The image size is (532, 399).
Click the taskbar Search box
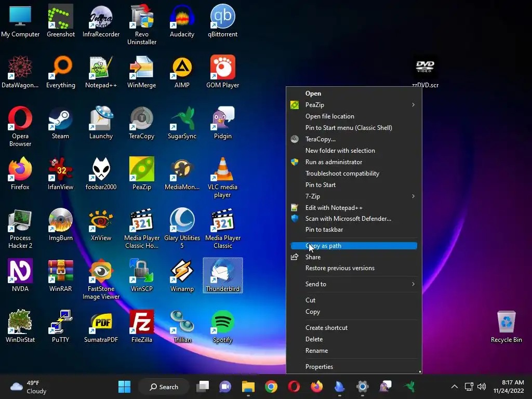pyautogui.click(x=164, y=387)
